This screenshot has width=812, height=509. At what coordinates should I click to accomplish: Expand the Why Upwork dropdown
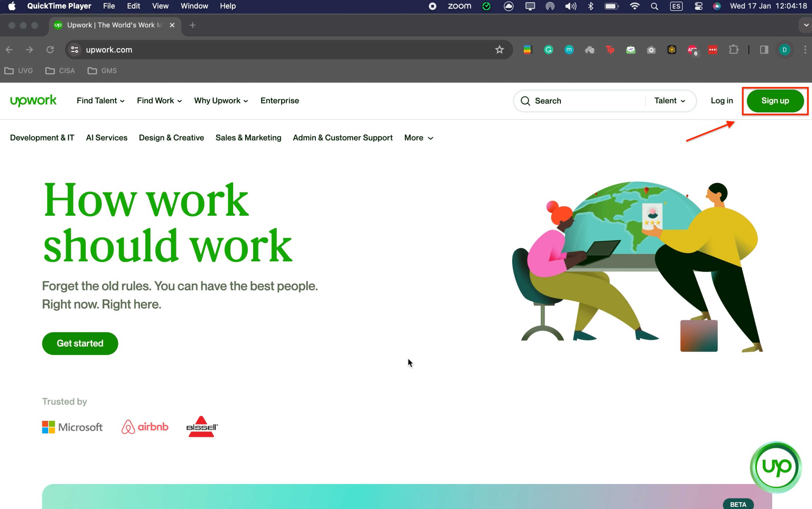point(221,101)
